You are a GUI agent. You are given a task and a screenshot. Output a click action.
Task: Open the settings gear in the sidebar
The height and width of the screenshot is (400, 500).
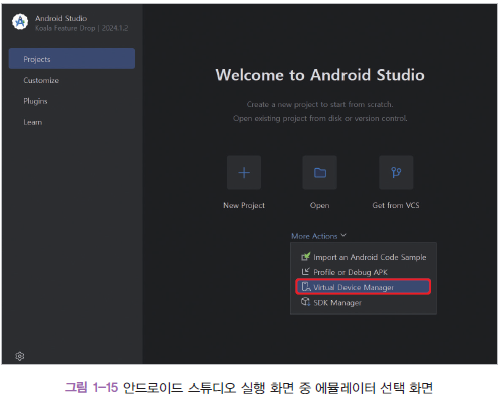coord(20,356)
